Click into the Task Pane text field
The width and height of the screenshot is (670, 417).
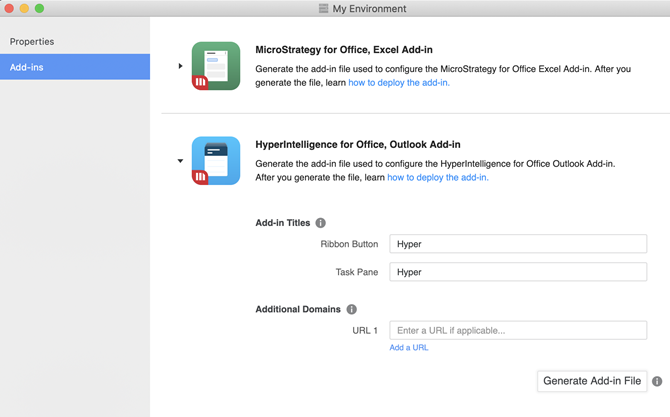tap(517, 272)
